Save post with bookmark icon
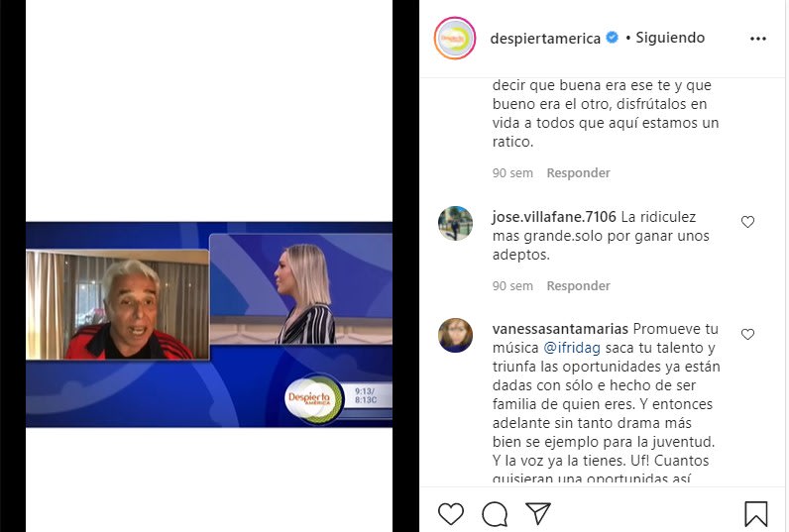The width and height of the screenshot is (789, 532). click(x=755, y=514)
